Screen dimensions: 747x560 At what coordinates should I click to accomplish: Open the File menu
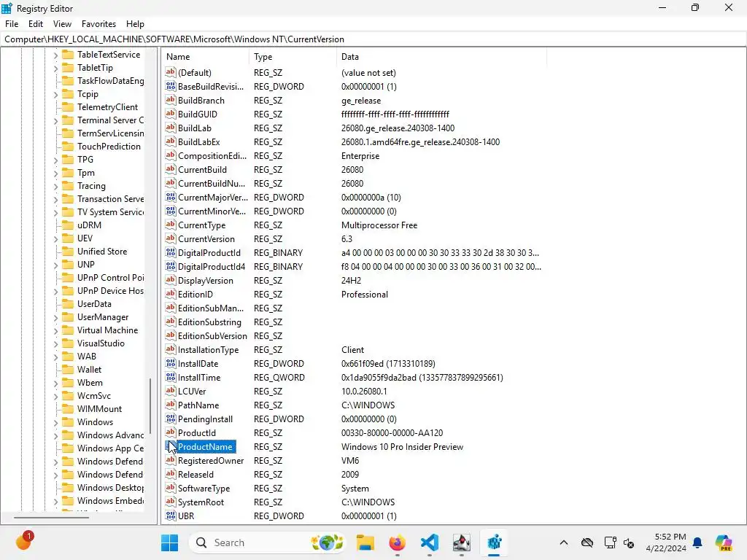pyautogui.click(x=12, y=24)
